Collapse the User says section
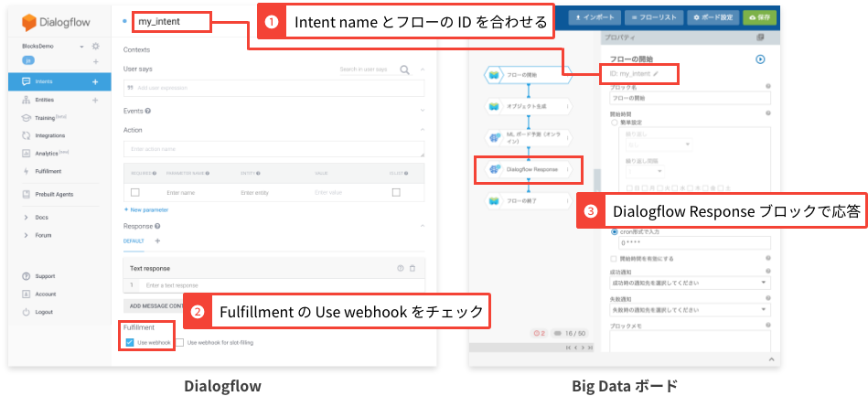 coord(423,70)
